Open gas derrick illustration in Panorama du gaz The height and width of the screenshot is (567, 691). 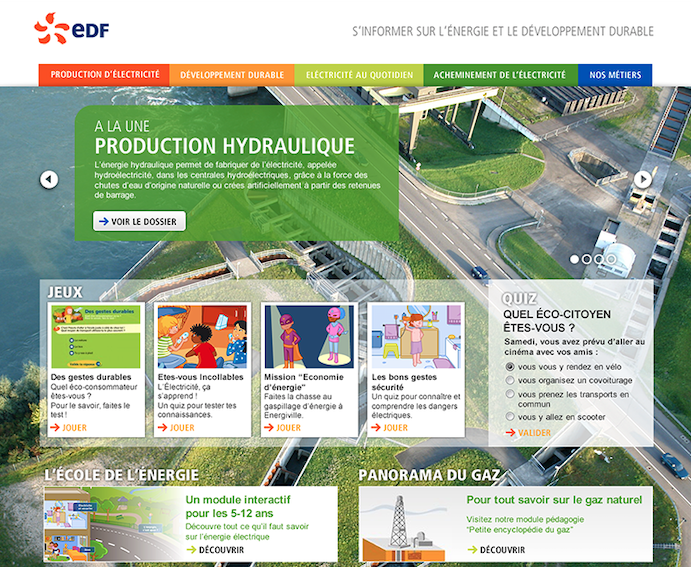[403, 526]
